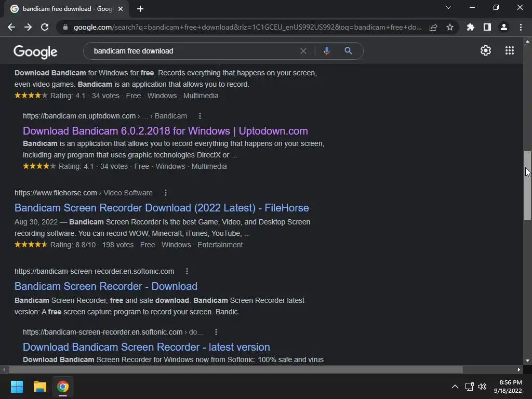The height and width of the screenshot is (399, 532).
Task: Click the horizontal scrollbar thumb
Action: (x=235, y=369)
